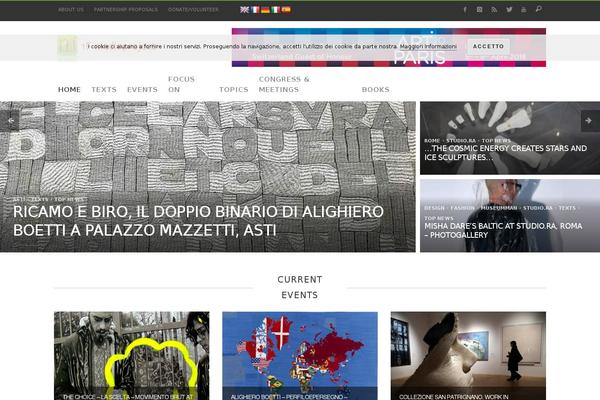Open Donate/Volunteer link

pos(193,10)
